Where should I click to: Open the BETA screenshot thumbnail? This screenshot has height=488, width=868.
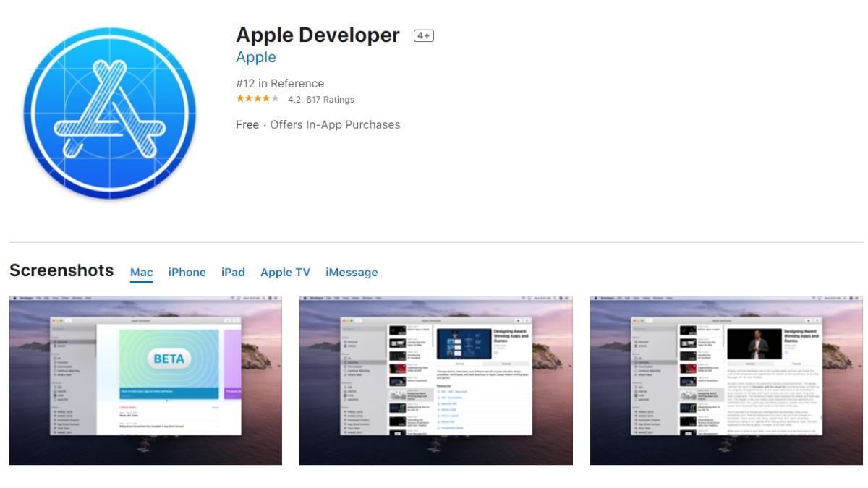(145, 380)
